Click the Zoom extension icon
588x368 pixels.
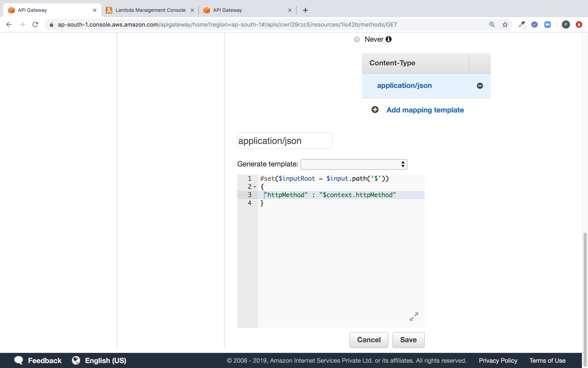547,25
